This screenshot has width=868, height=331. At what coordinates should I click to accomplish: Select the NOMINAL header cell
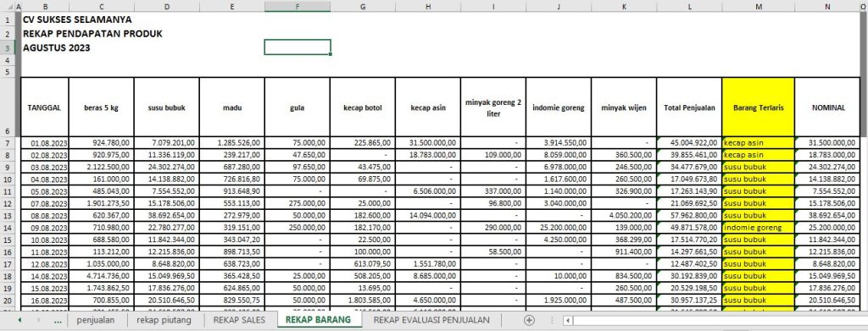(x=827, y=108)
